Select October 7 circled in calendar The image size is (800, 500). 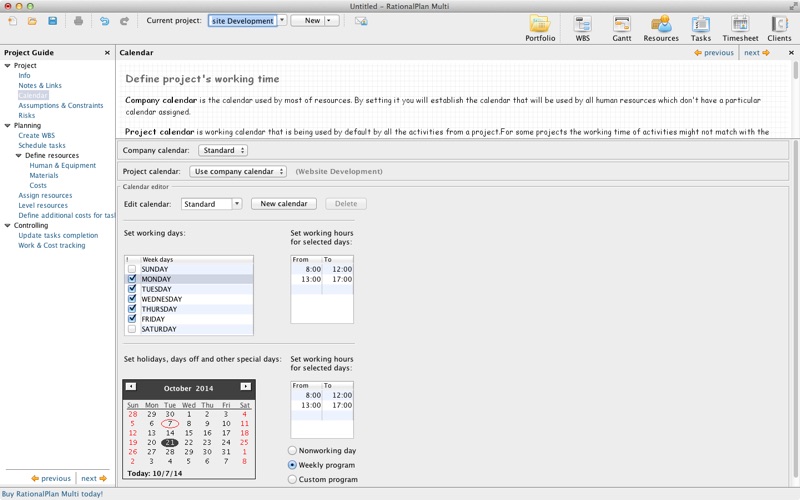[170, 423]
